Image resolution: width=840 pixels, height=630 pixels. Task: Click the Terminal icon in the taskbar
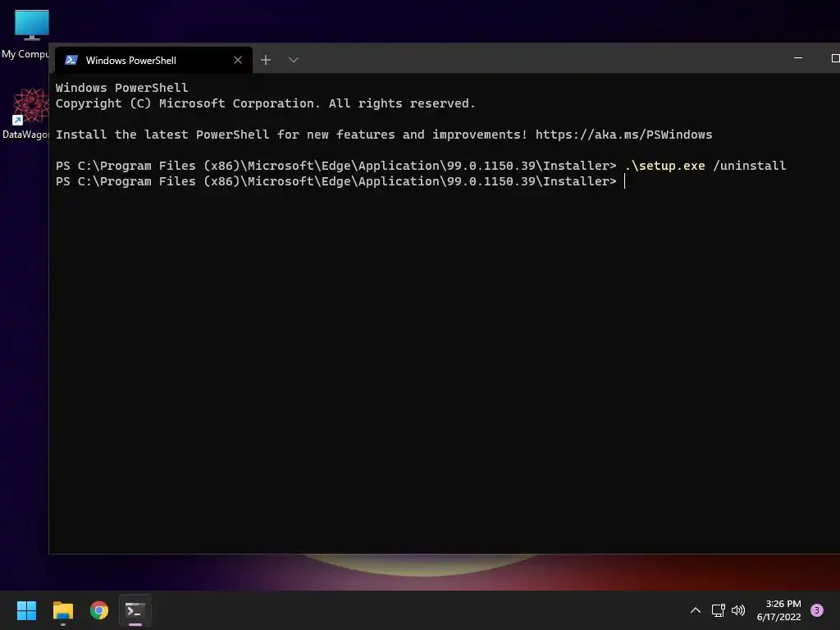tap(135, 610)
